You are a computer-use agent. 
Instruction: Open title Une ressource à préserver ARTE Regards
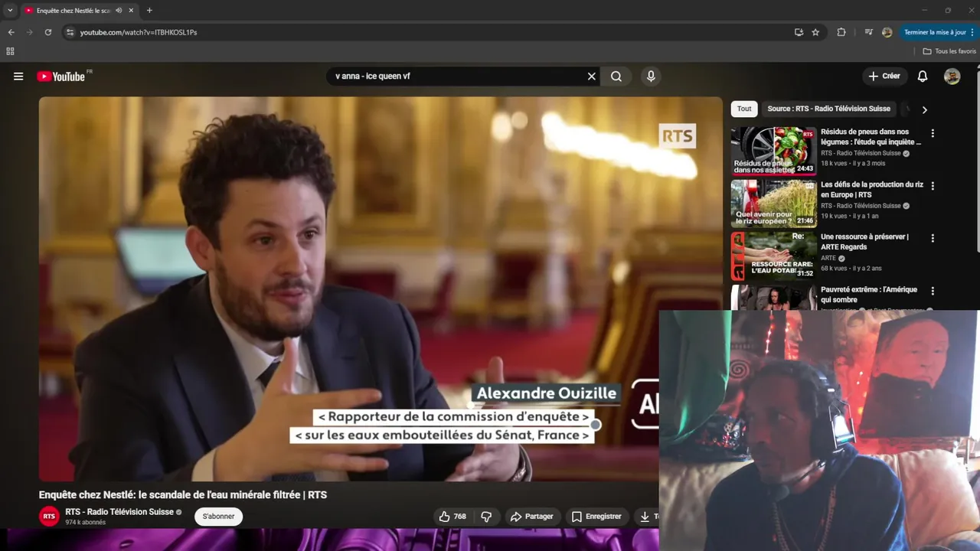pos(864,242)
